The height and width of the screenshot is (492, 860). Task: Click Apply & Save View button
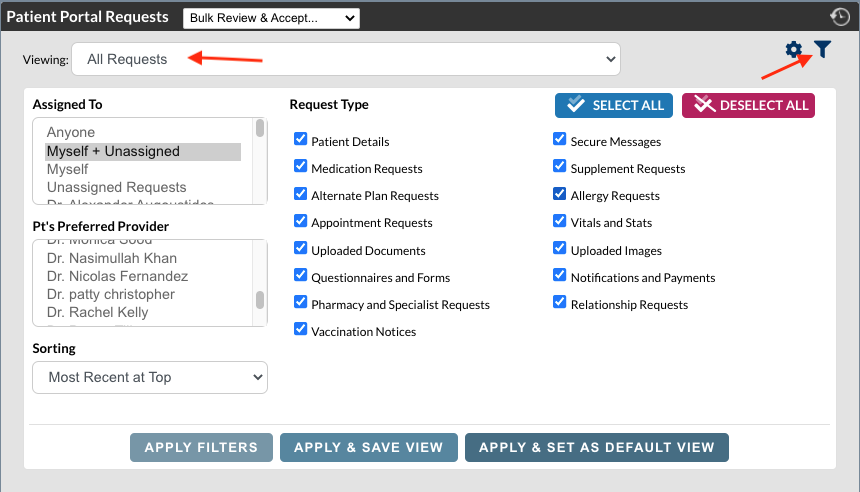click(x=369, y=448)
